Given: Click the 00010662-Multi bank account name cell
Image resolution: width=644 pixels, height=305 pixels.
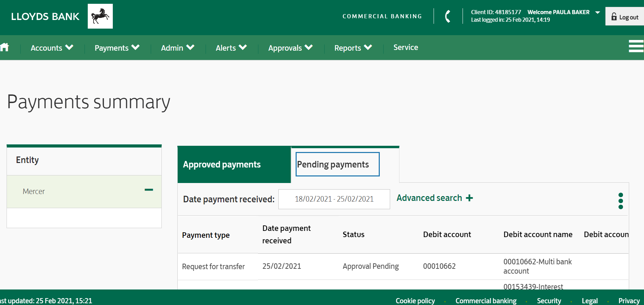Looking at the screenshot, I should (x=538, y=266).
